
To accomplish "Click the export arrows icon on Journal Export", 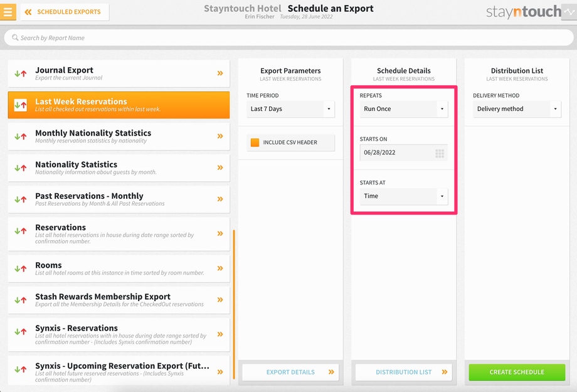I will tap(21, 73).
